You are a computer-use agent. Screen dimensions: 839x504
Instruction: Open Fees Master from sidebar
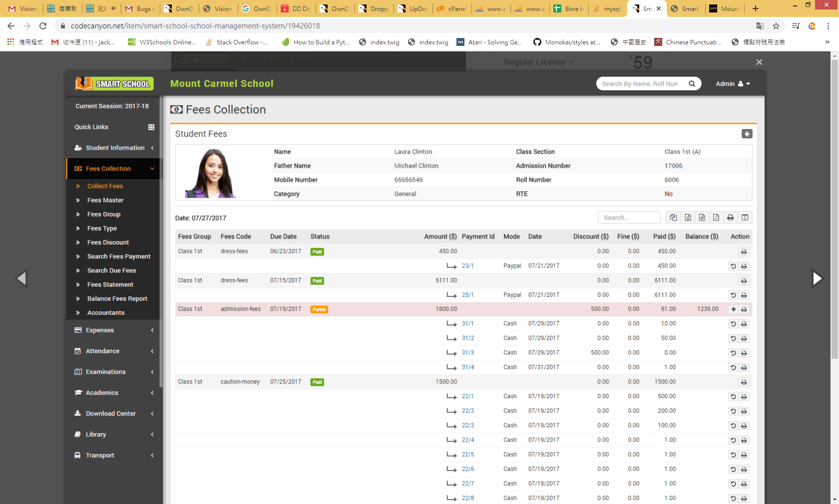105,200
